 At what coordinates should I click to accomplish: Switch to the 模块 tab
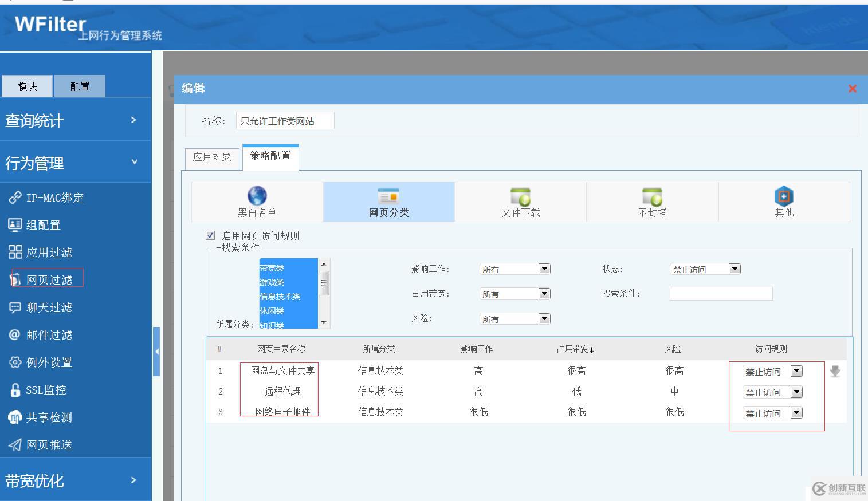(x=27, y=86)
